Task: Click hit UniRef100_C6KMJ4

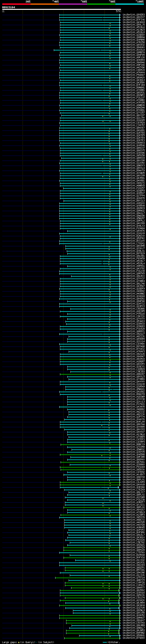Action: point(133,70)
